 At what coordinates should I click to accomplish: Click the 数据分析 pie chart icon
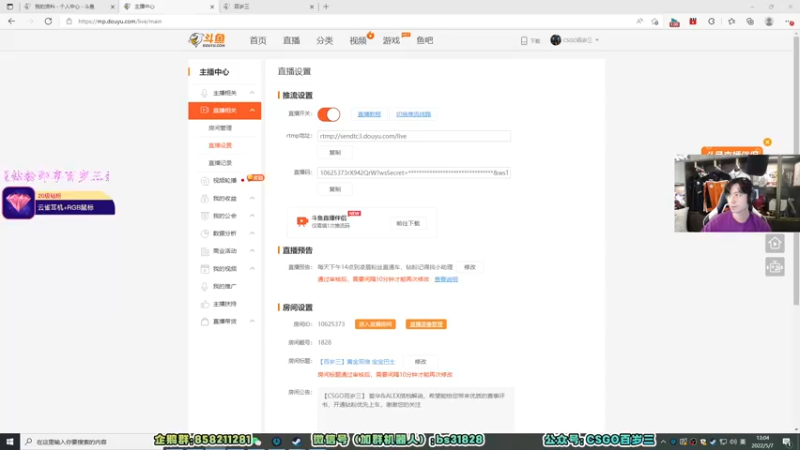click(x=205, y=234)
